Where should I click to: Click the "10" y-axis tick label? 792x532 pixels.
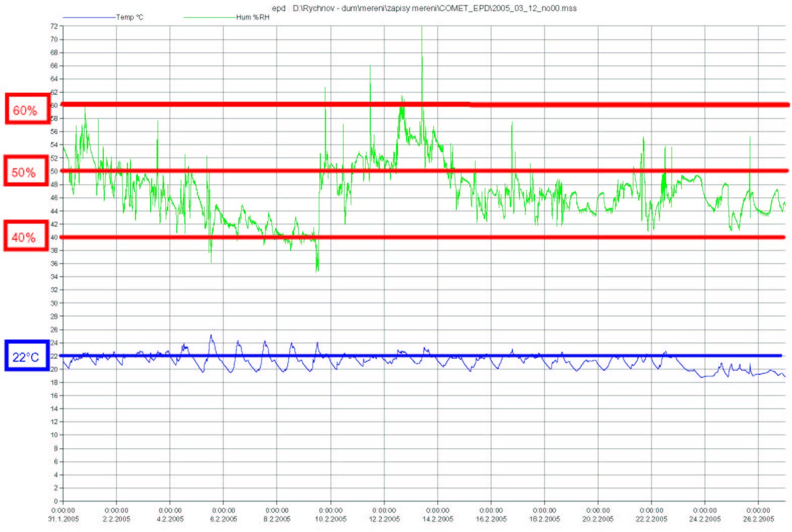[x=54, y=435]
